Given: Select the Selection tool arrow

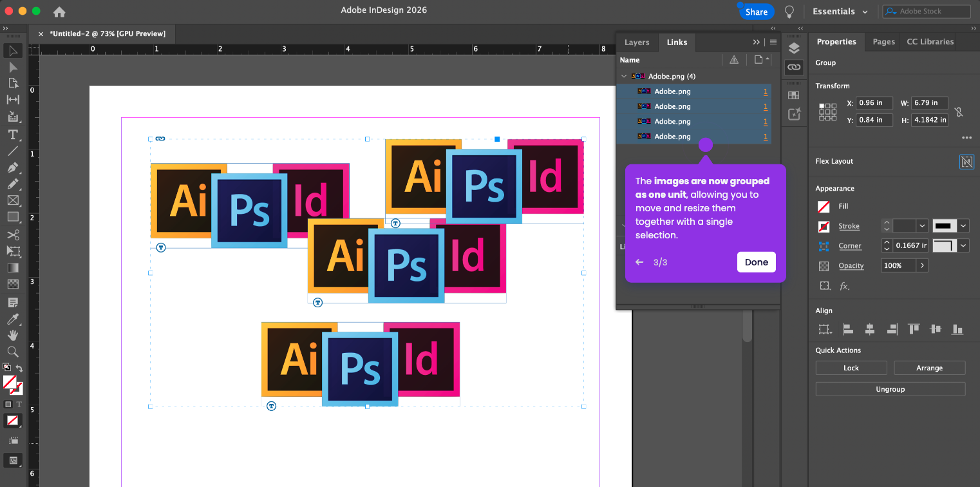Looking at the screenshot, I should (x=13, y=51).
